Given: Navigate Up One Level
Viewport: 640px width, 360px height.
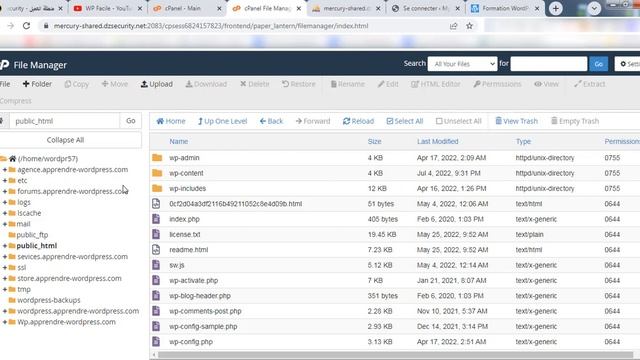Looking at the screenshot, I should (x=222, y=121).
